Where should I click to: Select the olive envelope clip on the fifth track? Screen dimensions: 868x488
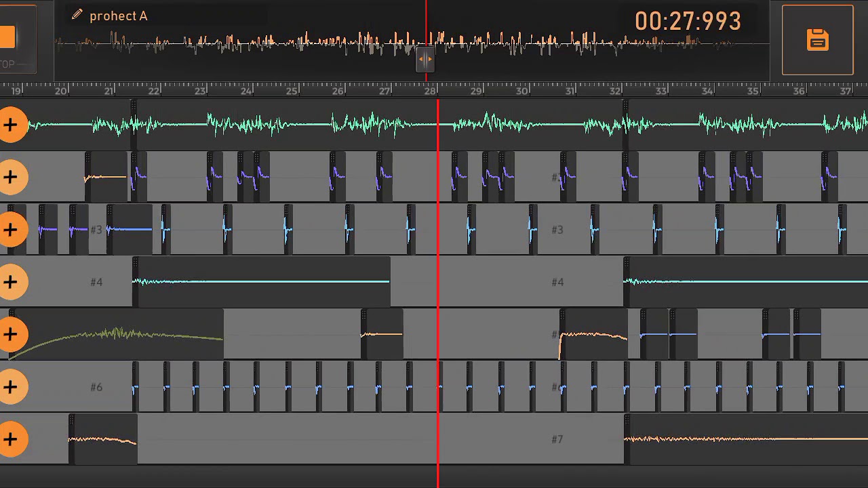coord(115,334)
